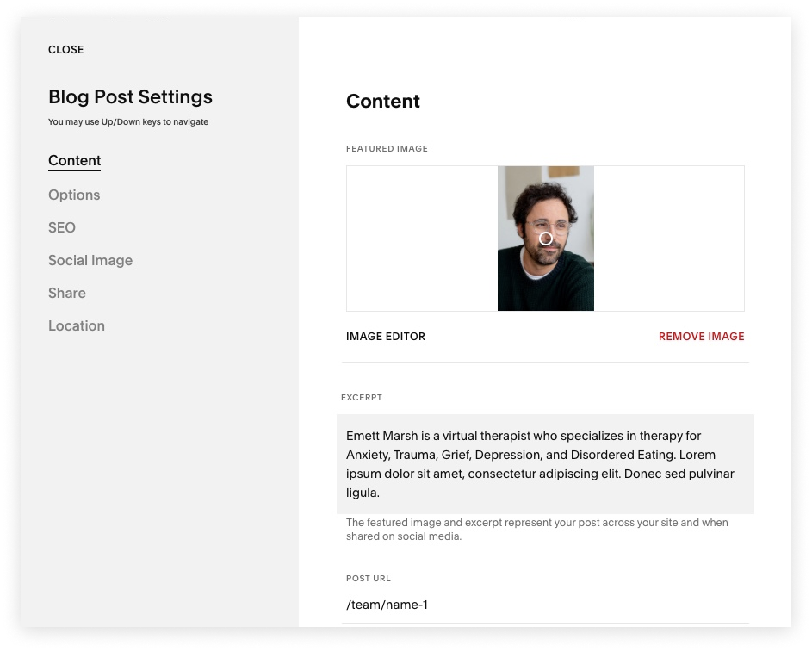Open the Options settings tab
This screenshot has width=812, height=651.
(74, 195)
